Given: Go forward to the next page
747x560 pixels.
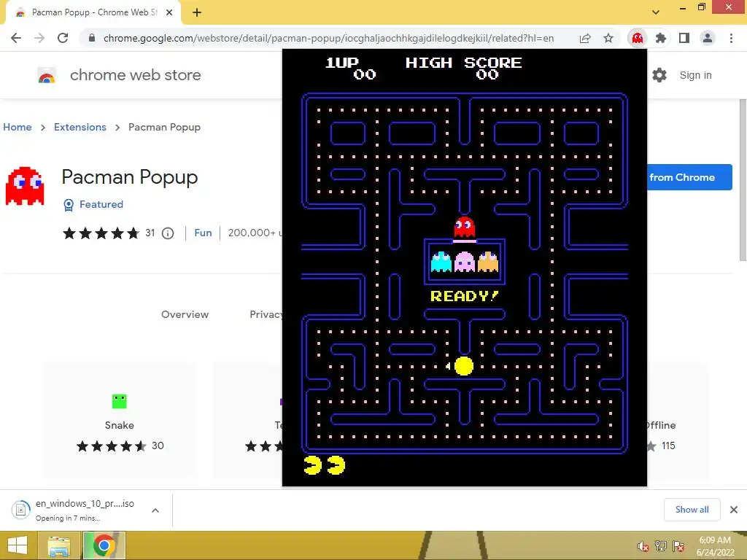Looking at the screenshot, I should point(39,38).
